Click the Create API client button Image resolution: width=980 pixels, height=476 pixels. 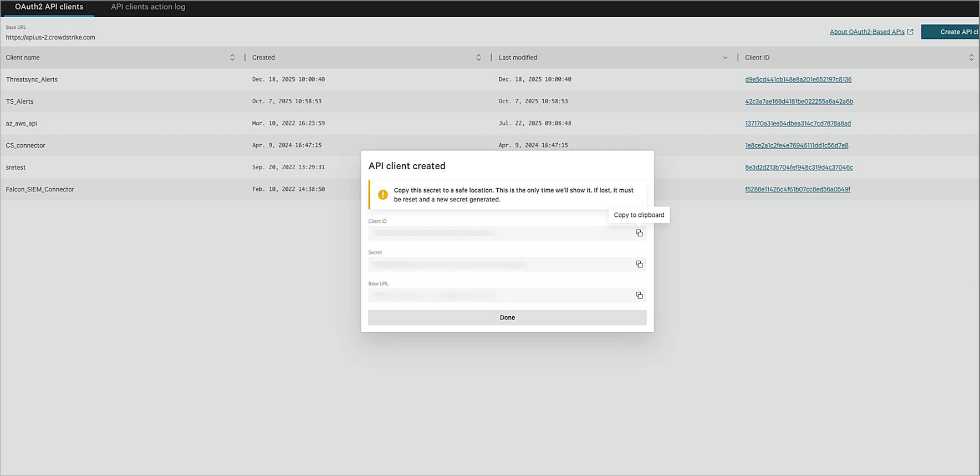tap(950, 32)
